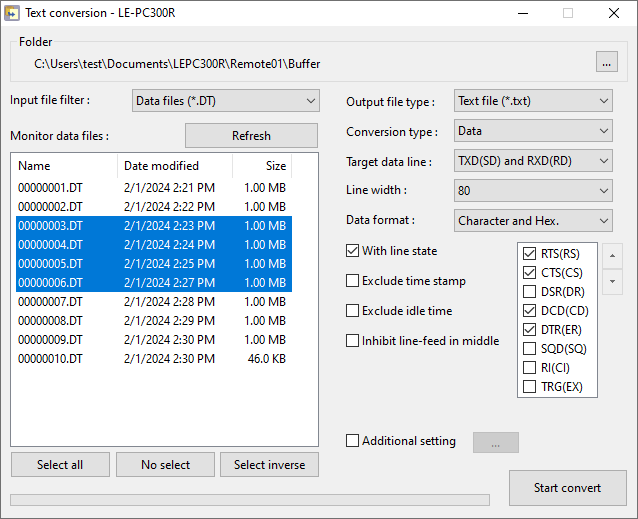Click the folder browse ellipsis button
Screen dimensions: 638x519
(x=607, y=62)
